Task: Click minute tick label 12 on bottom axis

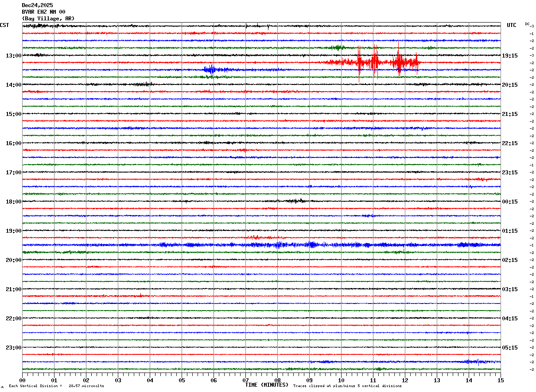Action: pos(405,380)
